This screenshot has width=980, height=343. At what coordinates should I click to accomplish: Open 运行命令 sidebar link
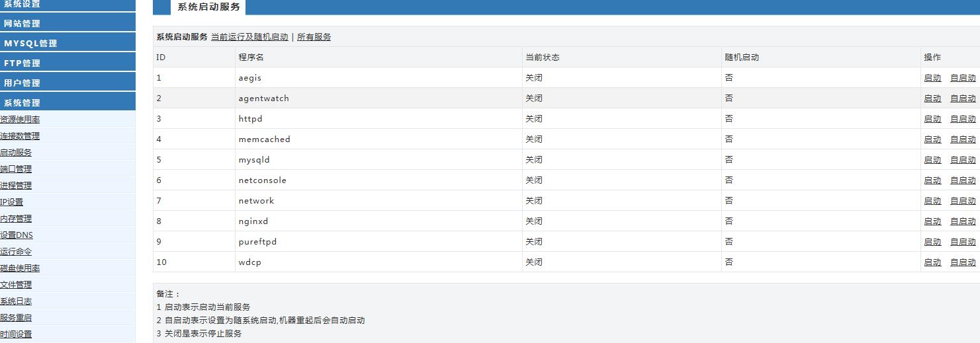[x=16, y=252]
